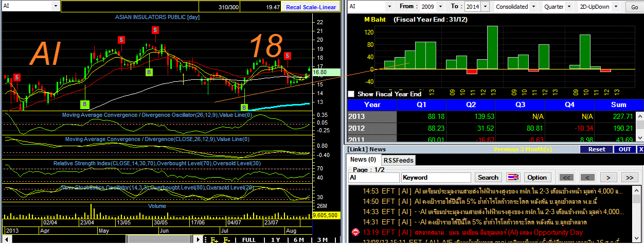Go to next news page with >

[609, 177]
